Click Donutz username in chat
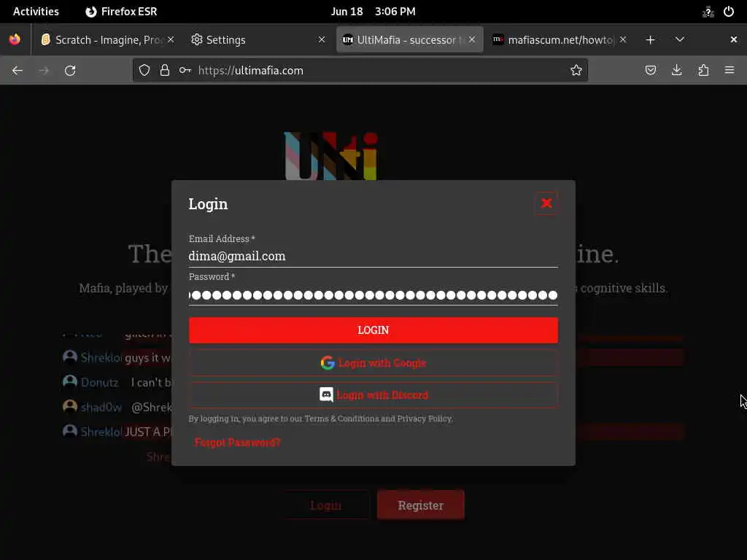747x560 pixels. (x=99, y=382)
